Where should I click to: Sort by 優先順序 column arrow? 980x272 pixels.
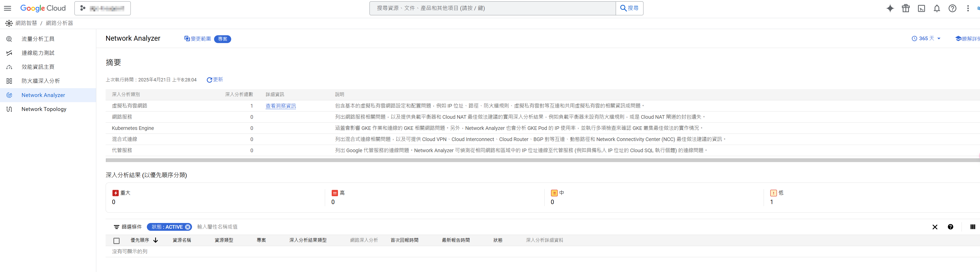coord(156,240)
